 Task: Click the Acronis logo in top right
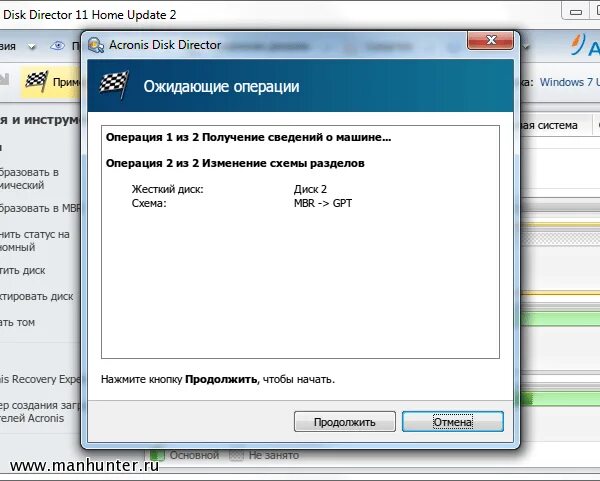584,45
